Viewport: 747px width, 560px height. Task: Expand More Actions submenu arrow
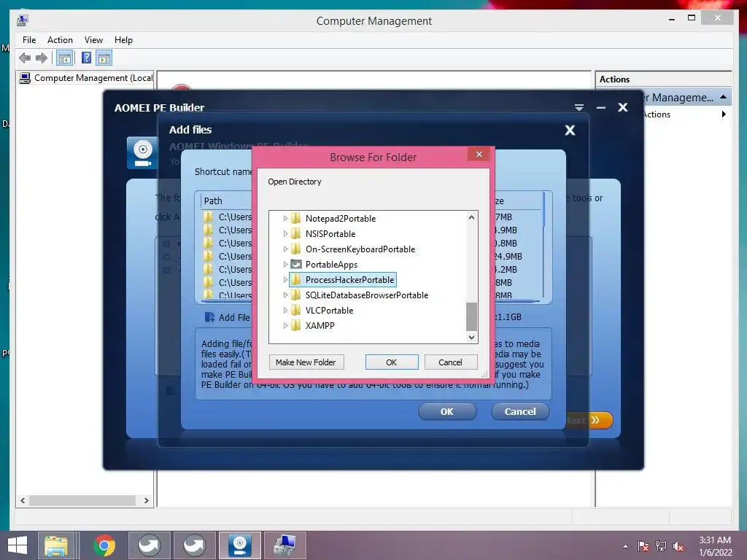pyautogui.click(x=724, y=114)
